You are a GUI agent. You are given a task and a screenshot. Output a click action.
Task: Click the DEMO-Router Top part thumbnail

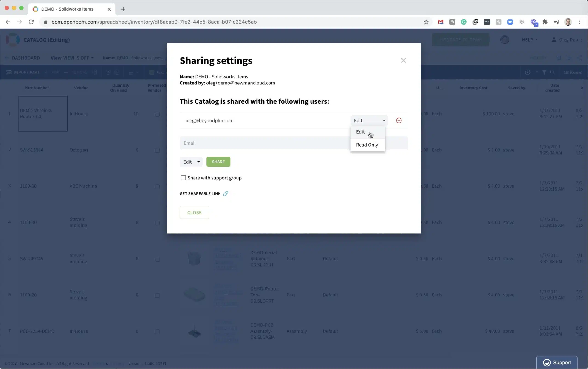click(194, 295)
